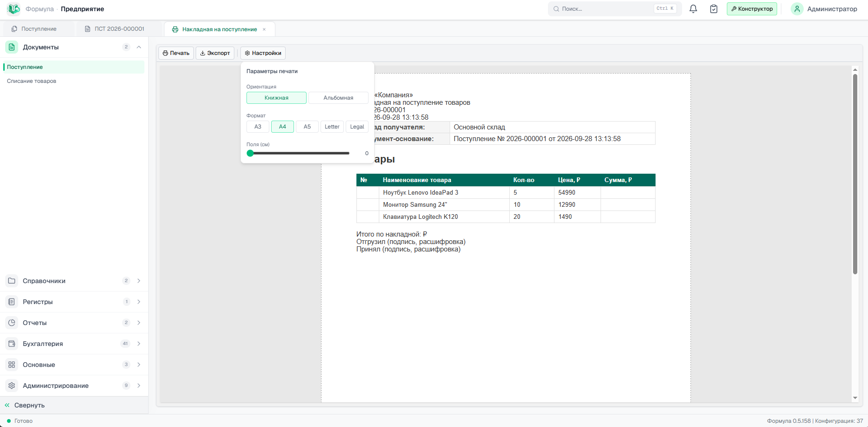Open Списание товаров in the sidebar
868x427 pixels.
pos(74,81)
